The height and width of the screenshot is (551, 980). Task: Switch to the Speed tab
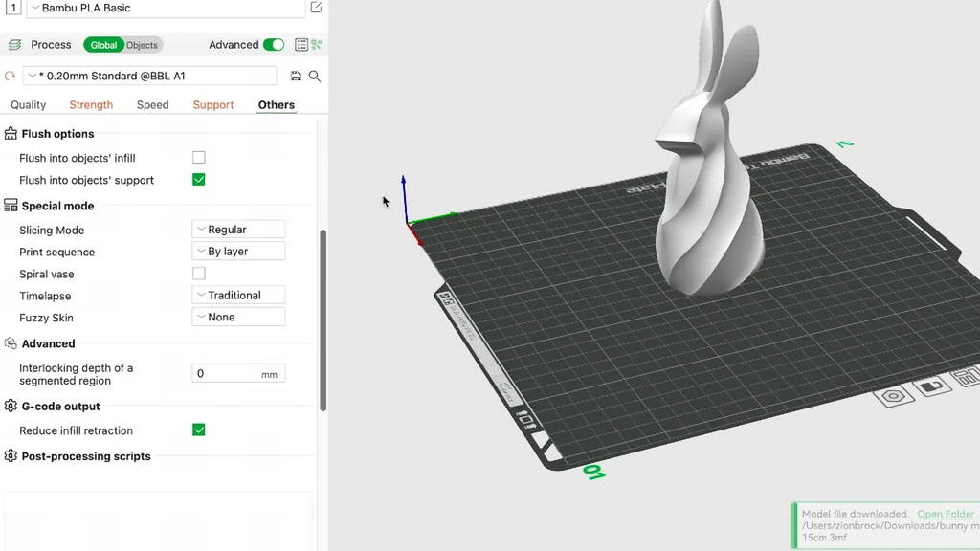[x=152, y=105]
